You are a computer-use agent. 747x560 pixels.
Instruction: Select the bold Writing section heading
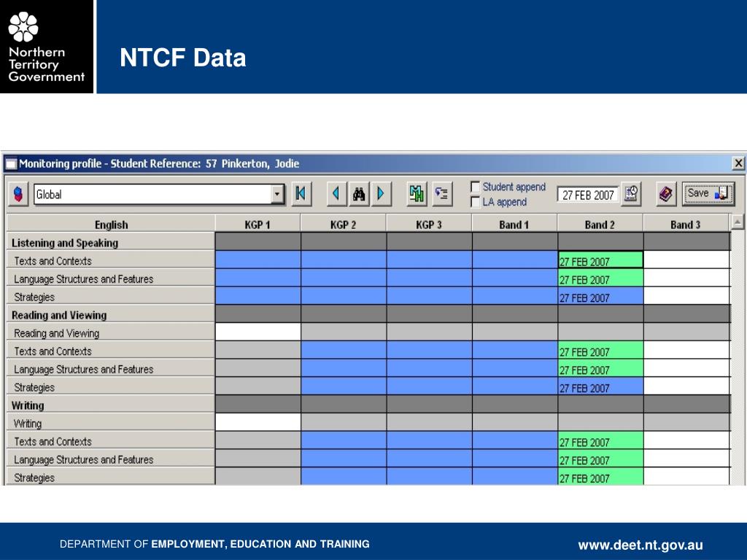[x=111, y=405]
